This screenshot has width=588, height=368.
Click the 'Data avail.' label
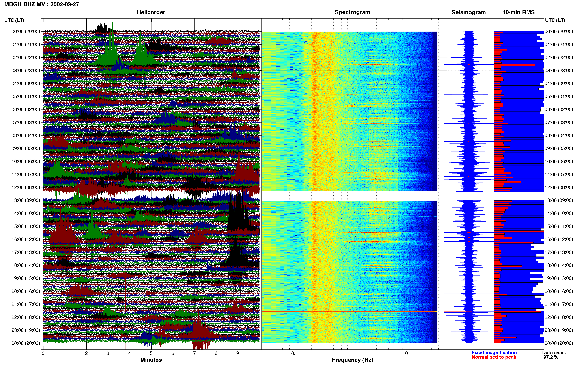554,353
